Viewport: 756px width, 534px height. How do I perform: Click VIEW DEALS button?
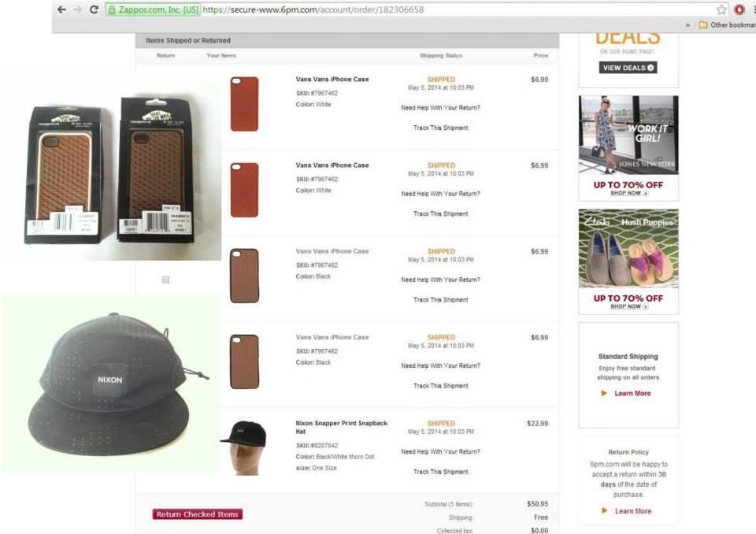[628, 68]
